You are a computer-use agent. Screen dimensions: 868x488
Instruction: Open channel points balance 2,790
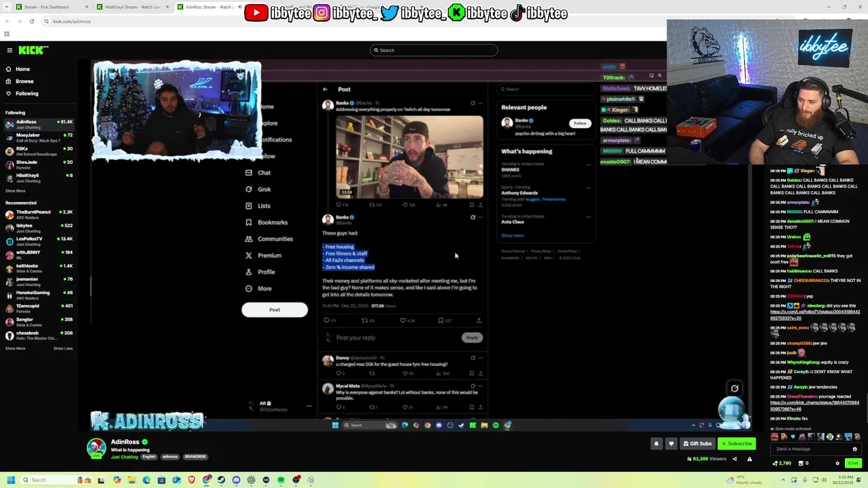(782, 463)
